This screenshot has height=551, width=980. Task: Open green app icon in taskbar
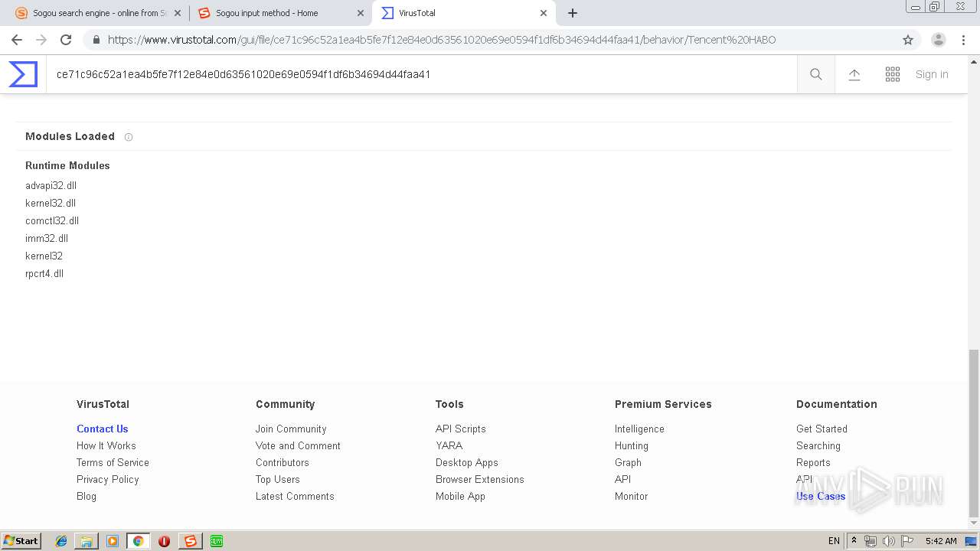[216, 541]
